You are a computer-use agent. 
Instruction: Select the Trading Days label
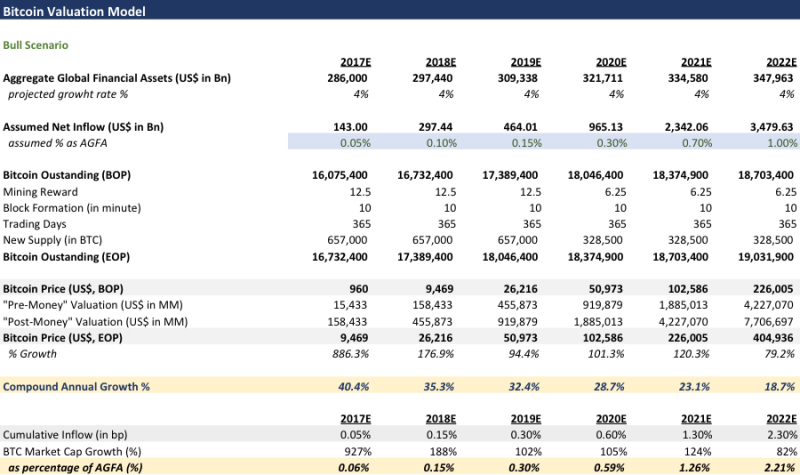35,224
